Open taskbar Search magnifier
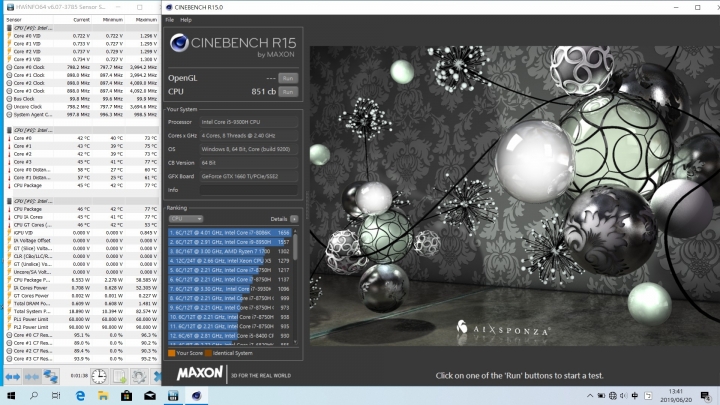The image size is (720, 405). coord(34,395)
